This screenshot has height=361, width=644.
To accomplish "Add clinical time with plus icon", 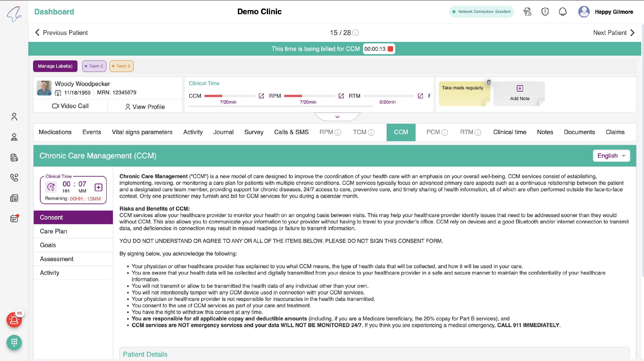I will (x=99, y=187).
